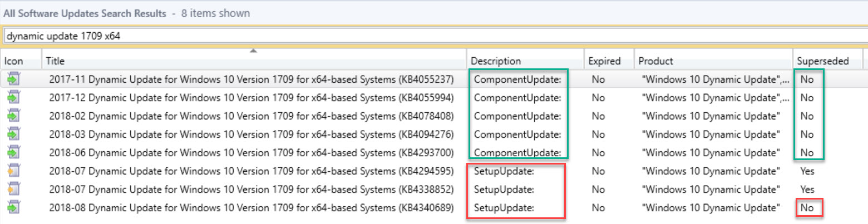Sort by the Title column header
This screenshot has width=868, height=224.
click(x=254, y=61)
